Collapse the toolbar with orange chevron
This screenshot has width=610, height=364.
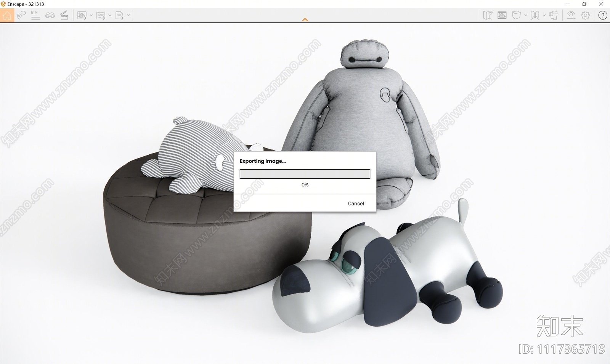tap(305, 19)
